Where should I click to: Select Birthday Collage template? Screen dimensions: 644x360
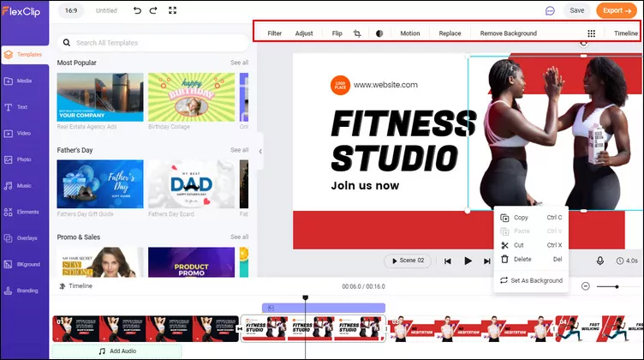[x=191, y=98]
